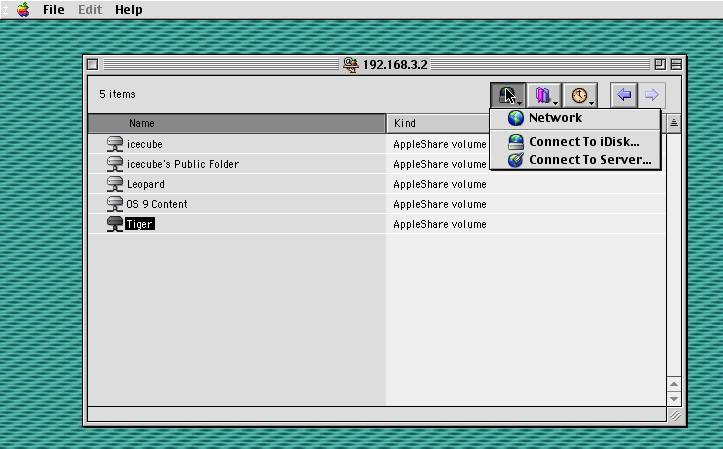
Task: Click the window resize grip corner
Action: [675, 415]
